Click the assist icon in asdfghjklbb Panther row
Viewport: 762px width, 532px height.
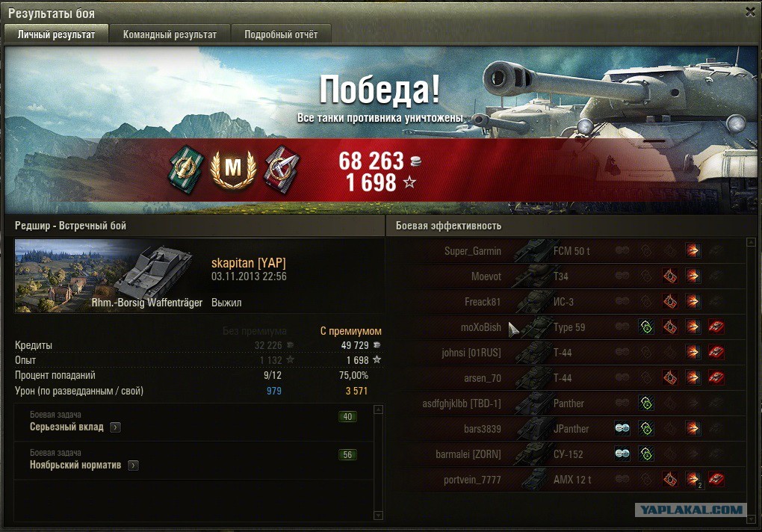(646, 403)
